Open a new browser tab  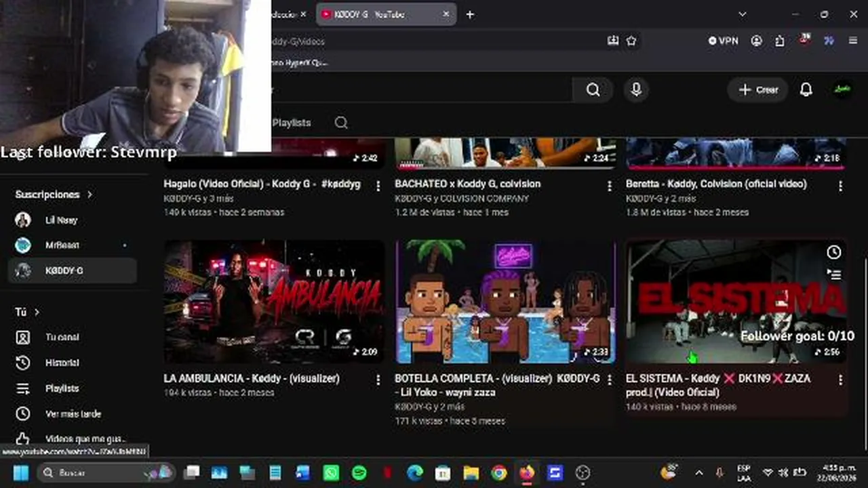point(470,14)
